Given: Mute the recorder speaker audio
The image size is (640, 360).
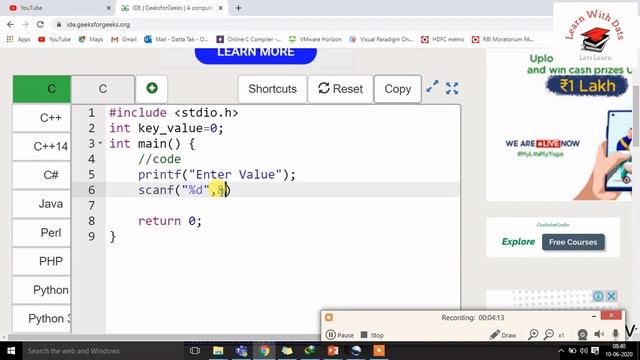Looking at the screenshot, I should tap(599, 335).
